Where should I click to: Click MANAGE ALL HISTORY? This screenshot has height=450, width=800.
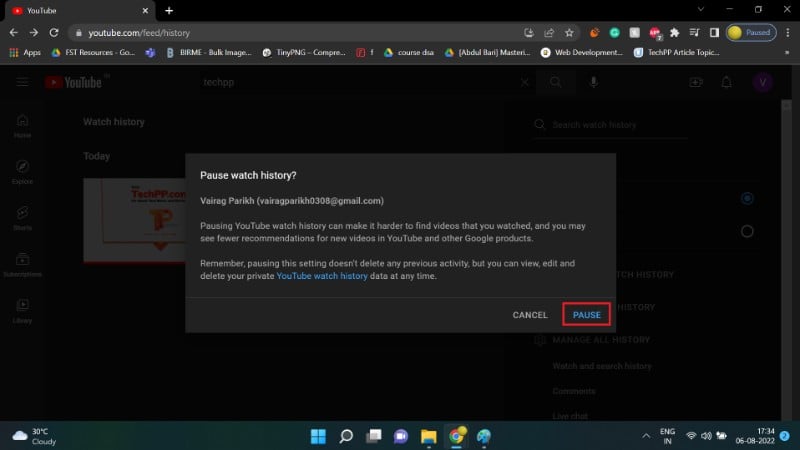(x=601, y=340)
